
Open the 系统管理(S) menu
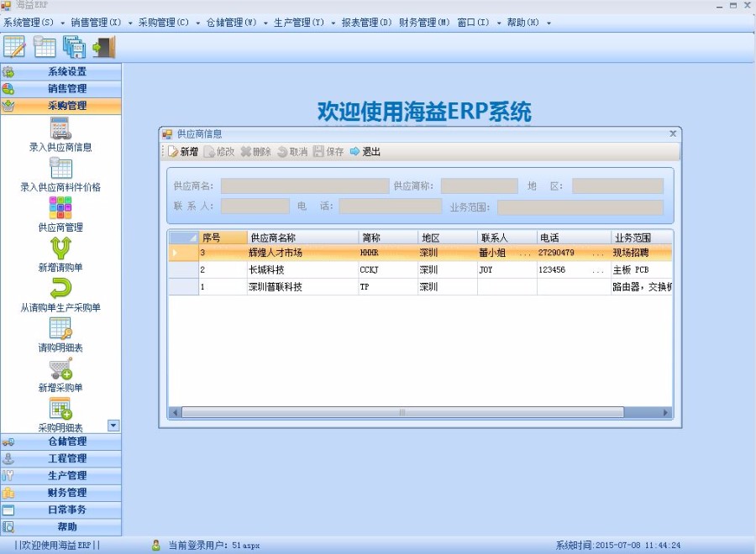[29, 23]
